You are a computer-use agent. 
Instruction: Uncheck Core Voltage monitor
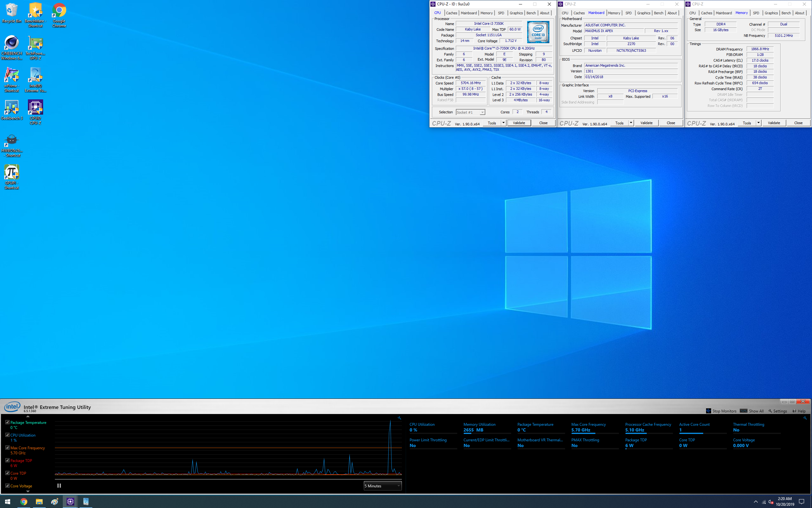tap(7, 485)
